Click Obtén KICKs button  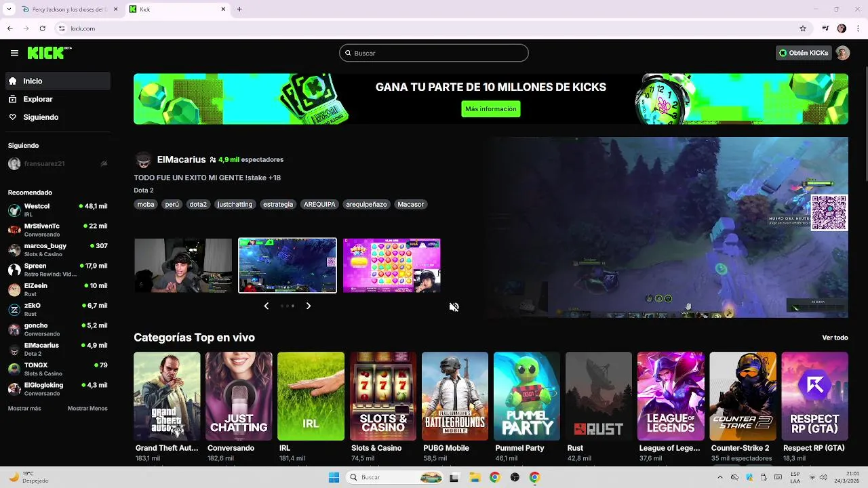pos(804,53)
